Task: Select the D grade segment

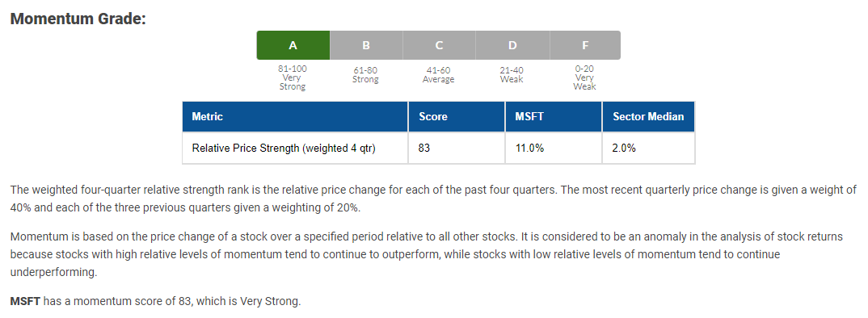Action: point(512,45)
